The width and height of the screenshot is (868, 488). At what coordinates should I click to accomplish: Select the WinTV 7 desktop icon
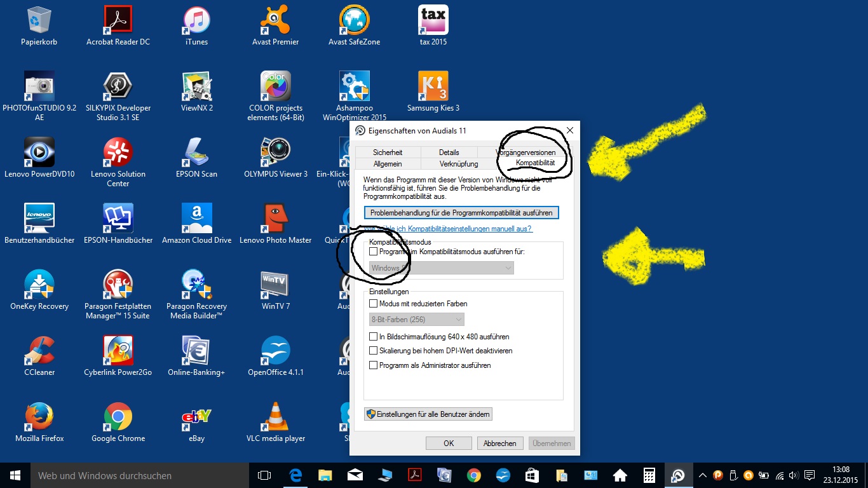point(276,290)
